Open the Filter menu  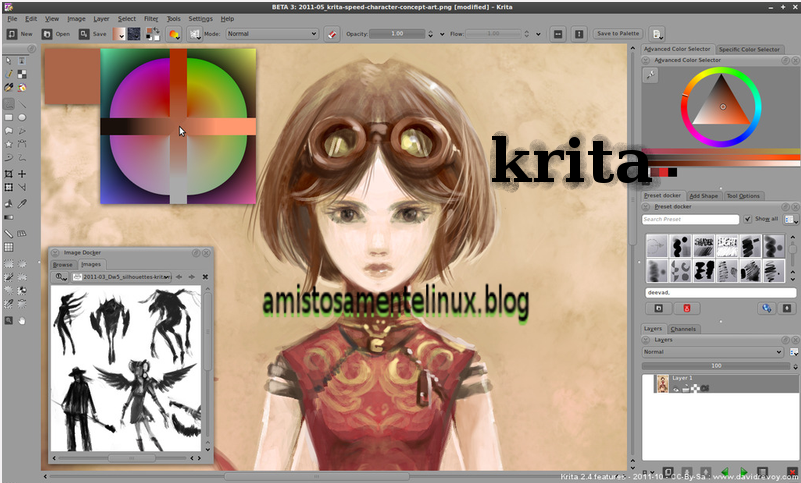151,19
